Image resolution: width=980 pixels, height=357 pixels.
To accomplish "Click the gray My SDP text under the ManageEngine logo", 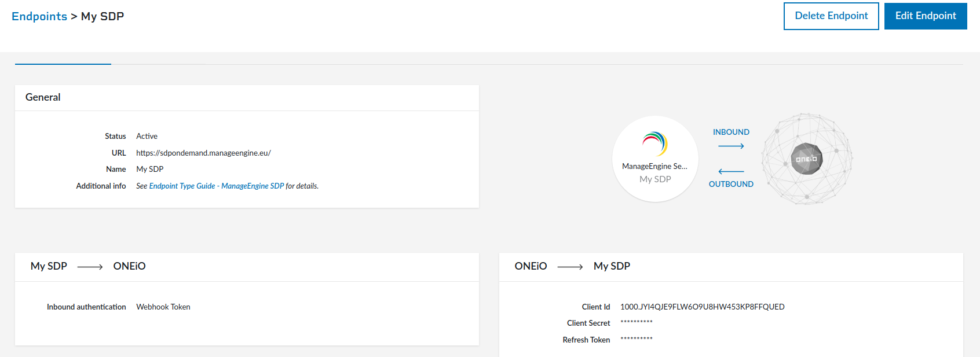I will pyautogui.click(x=655, y=179).
